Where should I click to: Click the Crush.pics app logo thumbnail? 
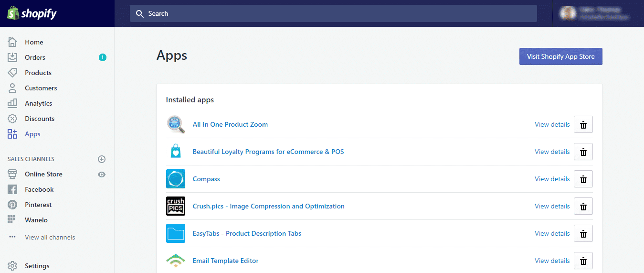coord(176,206)
